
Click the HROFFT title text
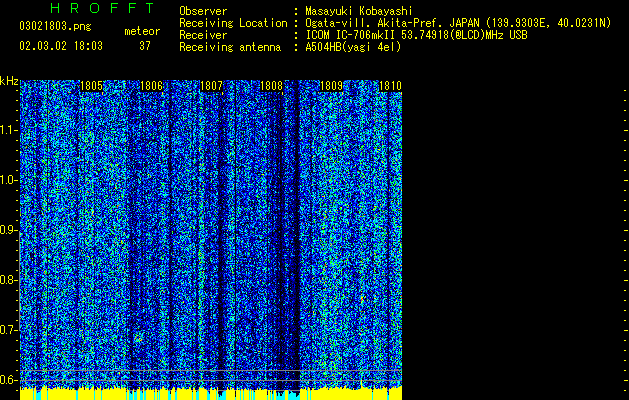point(102,8)
